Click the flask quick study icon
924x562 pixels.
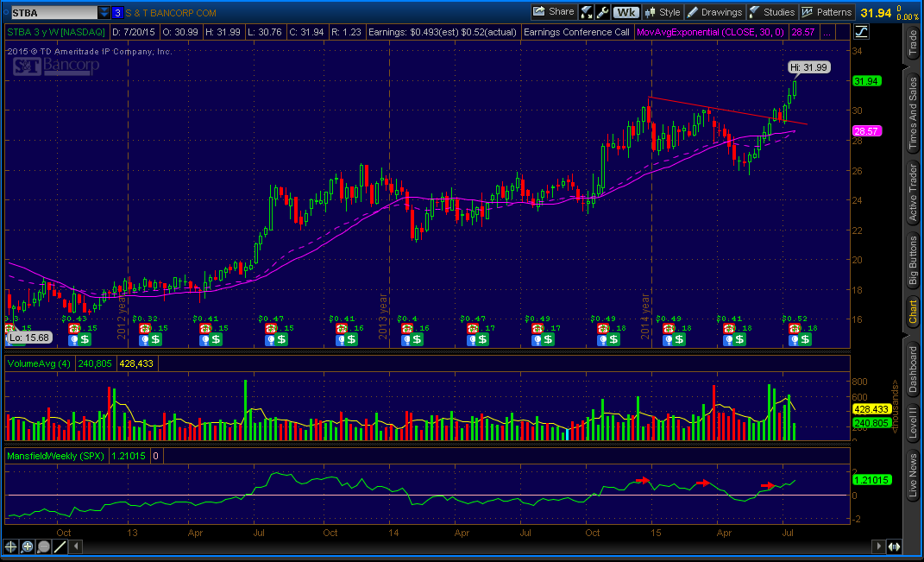(x=587, y=12)
